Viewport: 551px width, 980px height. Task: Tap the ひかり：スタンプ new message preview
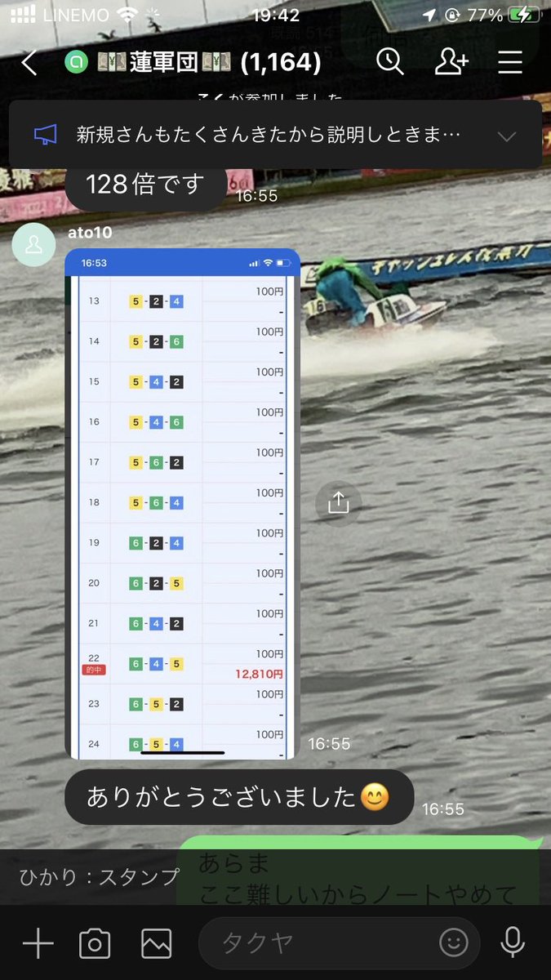coord(99,877)
